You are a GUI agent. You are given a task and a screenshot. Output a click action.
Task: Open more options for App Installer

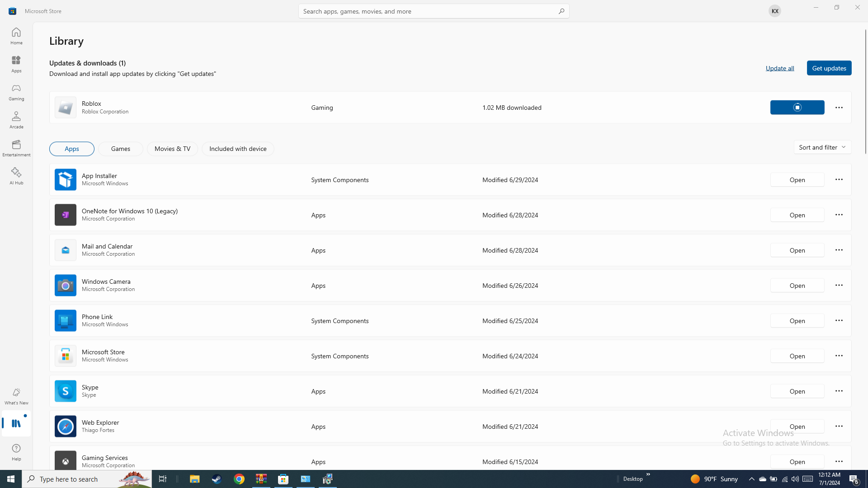point(839,179)
